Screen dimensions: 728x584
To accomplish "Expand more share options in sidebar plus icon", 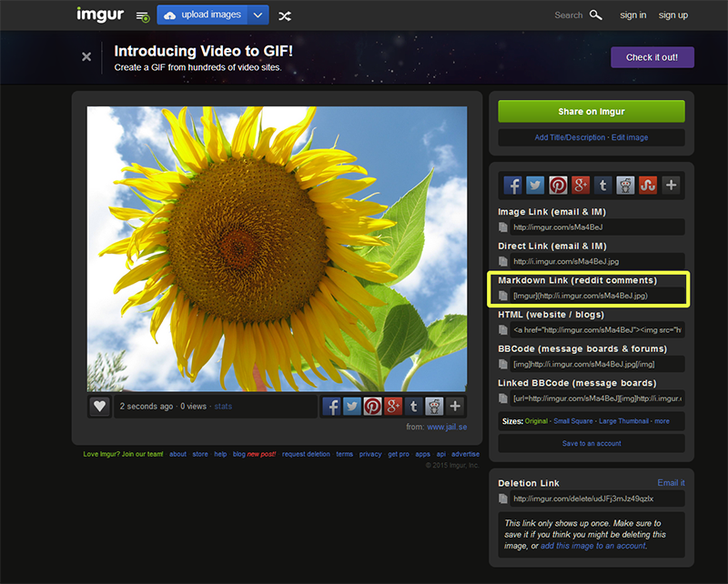I will click(x=672, y=186).
